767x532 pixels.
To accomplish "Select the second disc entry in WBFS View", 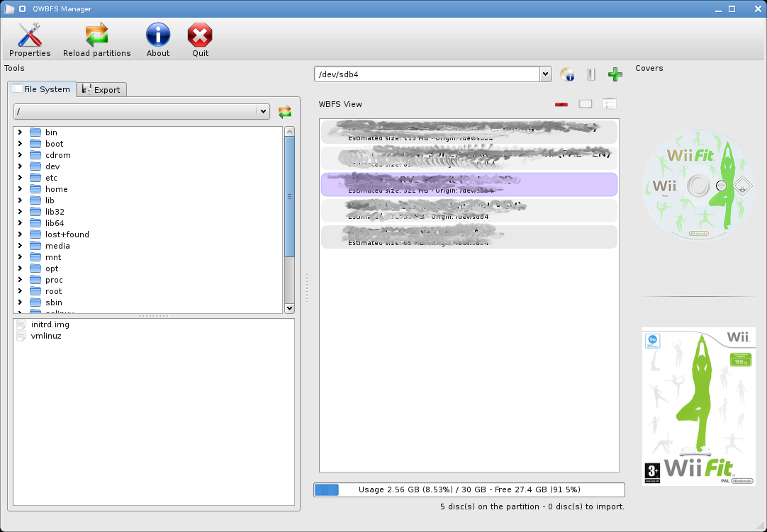I will click(x=469, y=158).
